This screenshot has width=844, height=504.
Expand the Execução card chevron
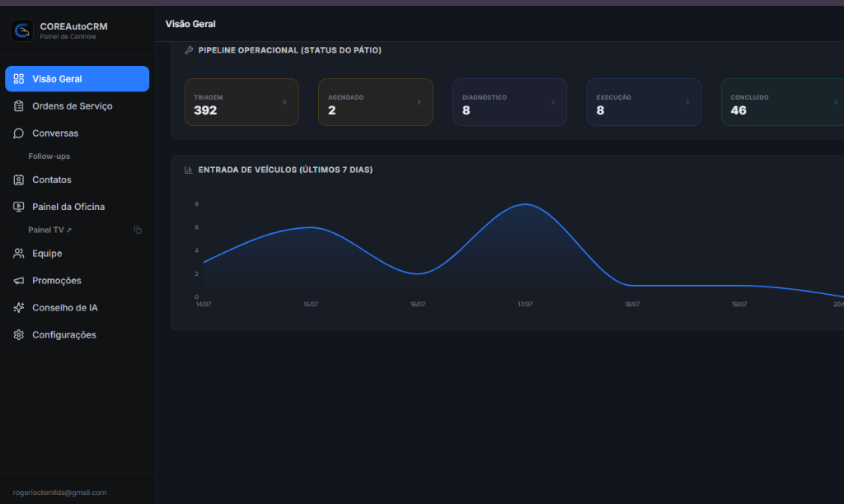click(x=687, y=102)
